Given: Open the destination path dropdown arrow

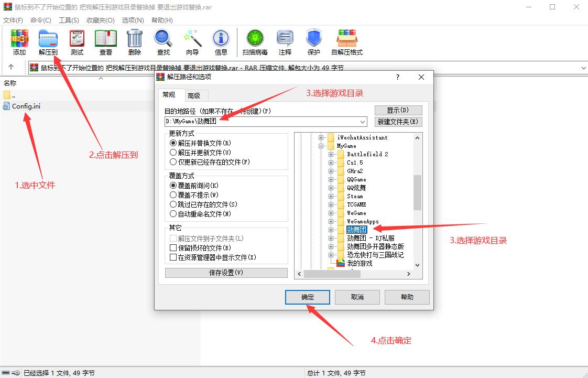Looking at the screenshot, I should click(x=363, y=122).
